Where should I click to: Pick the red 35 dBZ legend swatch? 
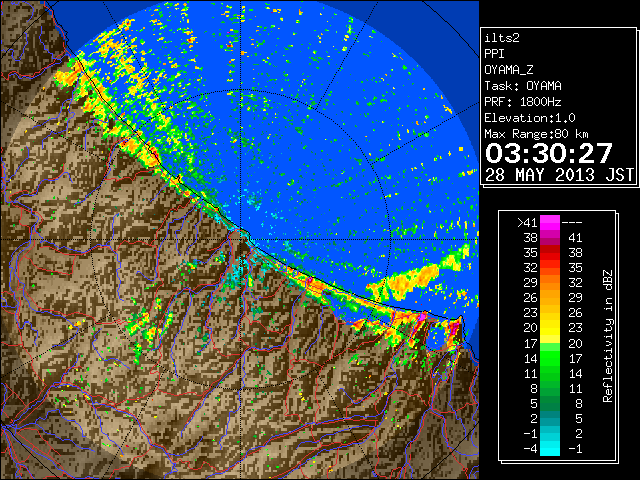point(550,253)
